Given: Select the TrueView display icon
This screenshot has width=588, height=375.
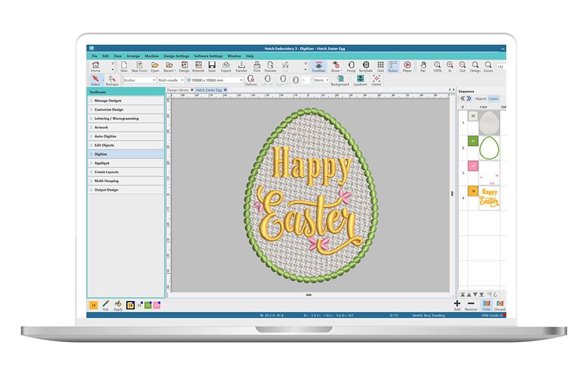Looking at the screenshot, I should click(319, 65).
